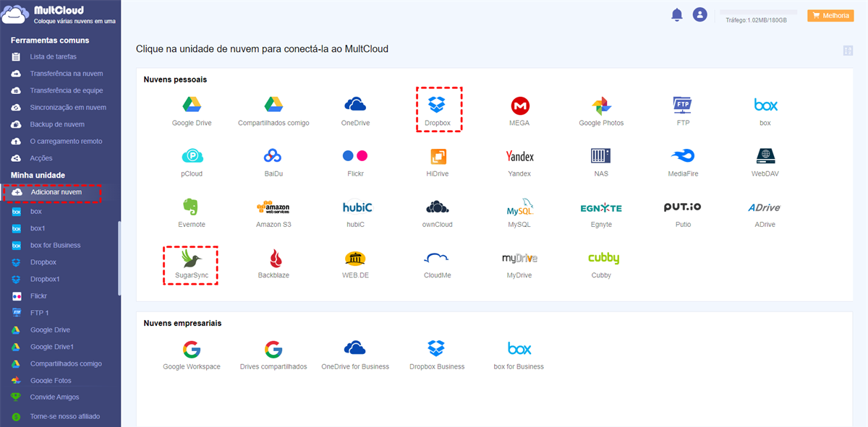Pick the CloudMe icon
Screen dimensions: 868x427
(x=437, y=258)
